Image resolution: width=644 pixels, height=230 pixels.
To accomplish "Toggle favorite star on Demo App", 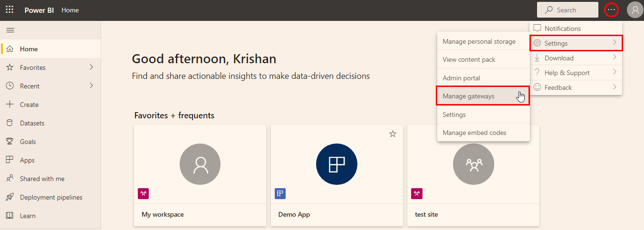I will pos(393,134).
